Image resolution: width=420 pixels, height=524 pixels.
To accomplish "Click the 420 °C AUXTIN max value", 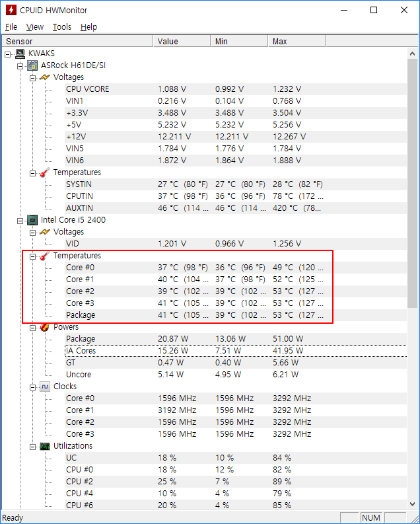I will click(x=297, y=208).
